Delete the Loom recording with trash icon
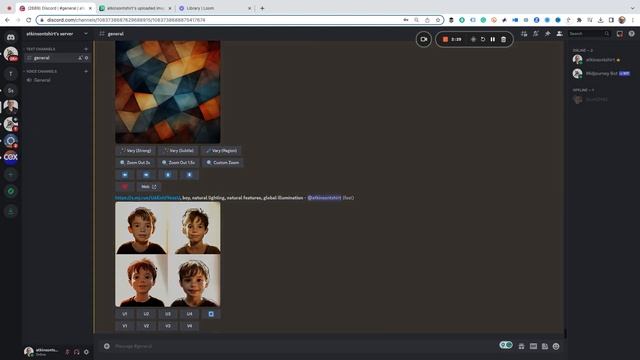Viewport: 640px width, 360px height. point(504,40)
